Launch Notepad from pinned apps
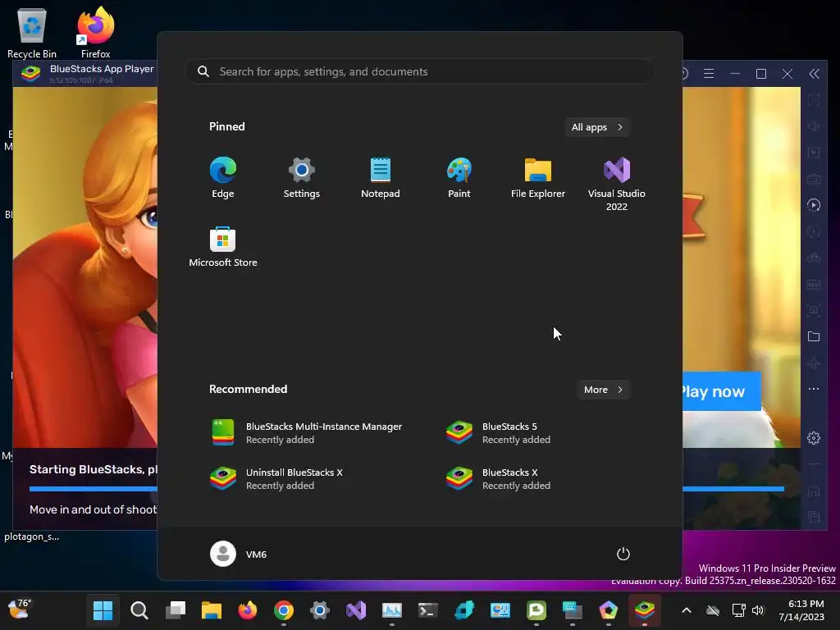 click(x=381, y=178)
